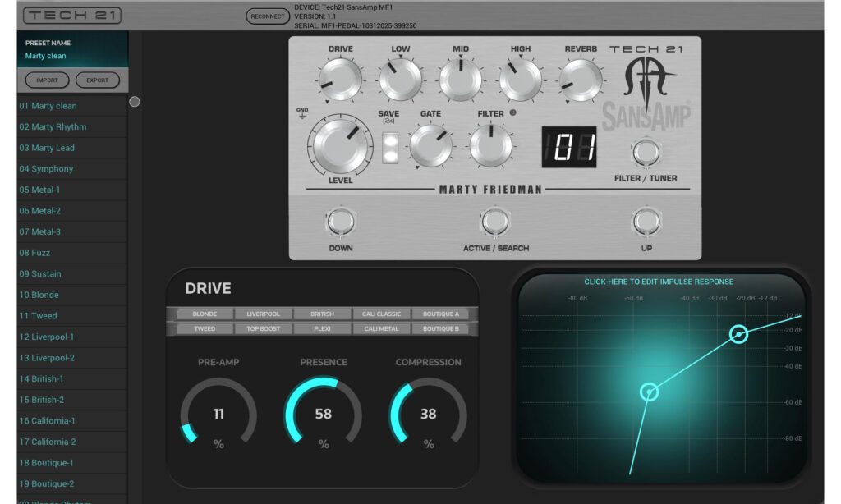Click the HIGH EQ knob

[x=521, y=80]
